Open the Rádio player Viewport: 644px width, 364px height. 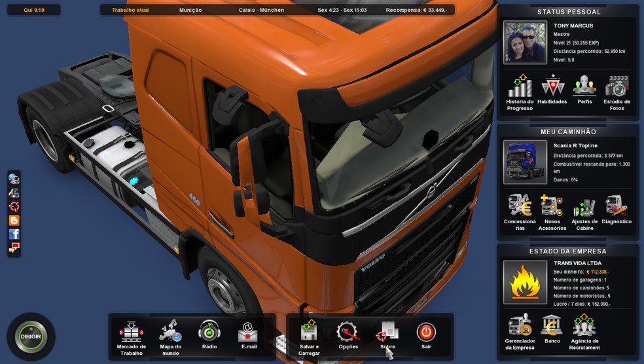pos(209,333)
